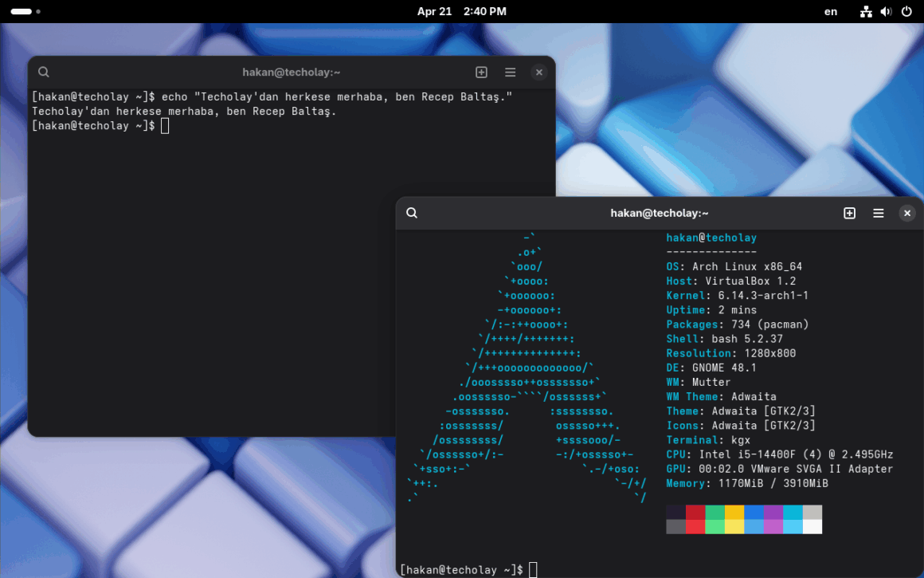Open search in the front neofetch terminal
Screen dimensions: 924x578
coord(412,213)
